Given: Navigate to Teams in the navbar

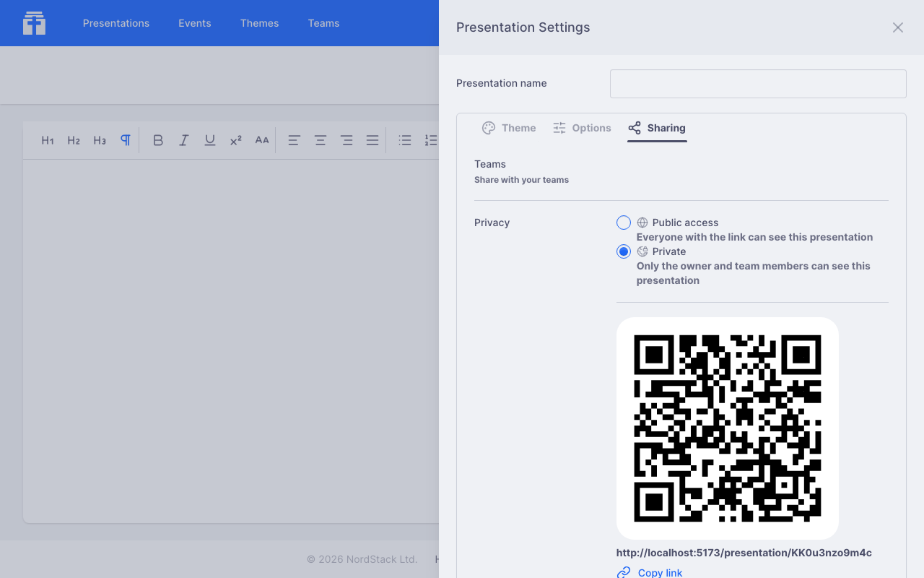Looking at the screenshot, I should click(323, 23).
